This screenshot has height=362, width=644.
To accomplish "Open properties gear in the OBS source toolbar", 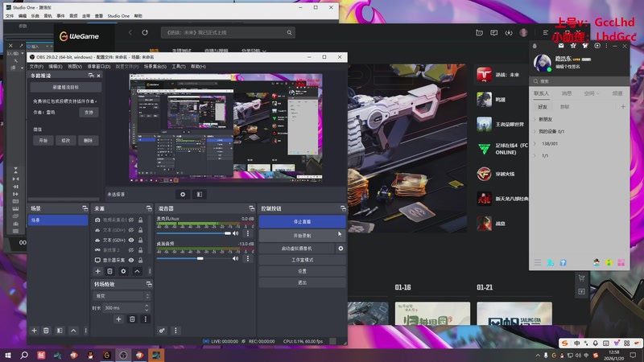I will click(x=183, y=195).
